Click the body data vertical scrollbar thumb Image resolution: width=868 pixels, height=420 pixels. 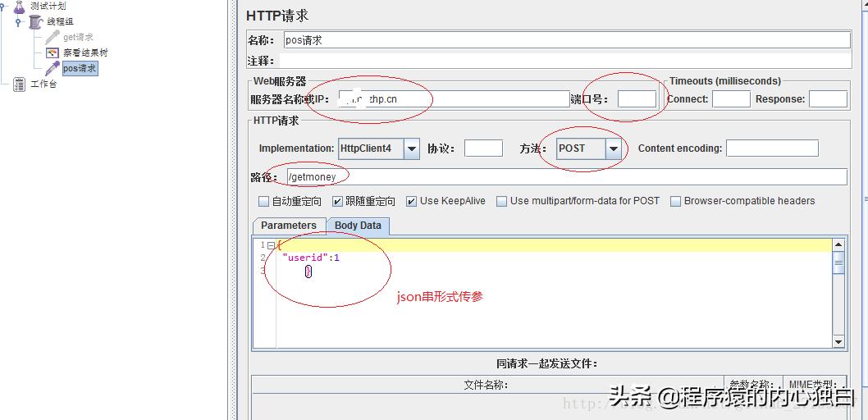click(x=838, y=262)
